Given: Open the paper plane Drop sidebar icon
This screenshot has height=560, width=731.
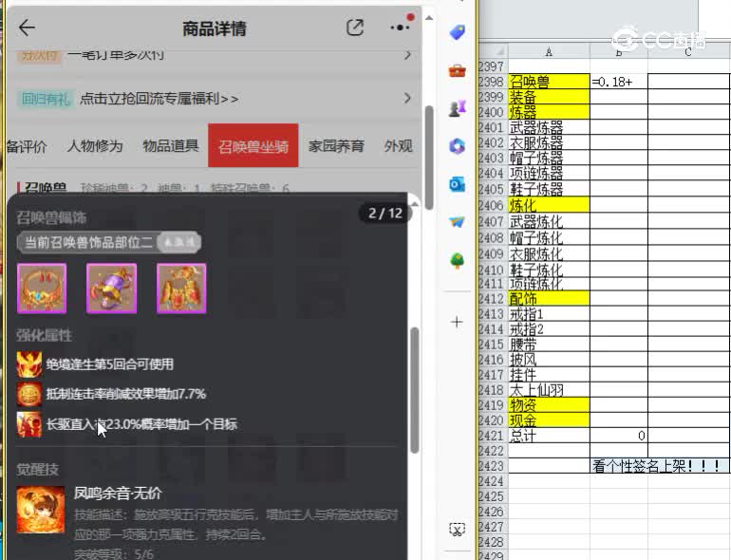Looking at the screenshot, I should tap(457, 222).
